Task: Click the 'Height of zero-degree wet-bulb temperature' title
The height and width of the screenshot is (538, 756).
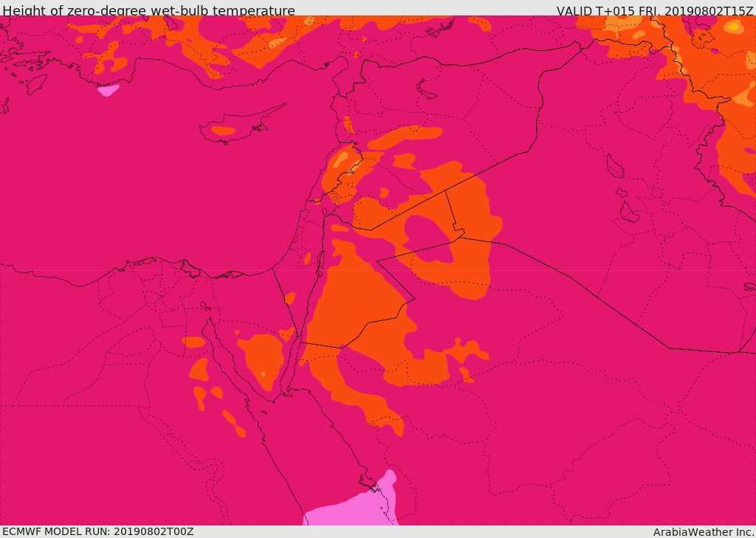Action: coord(148,10)
